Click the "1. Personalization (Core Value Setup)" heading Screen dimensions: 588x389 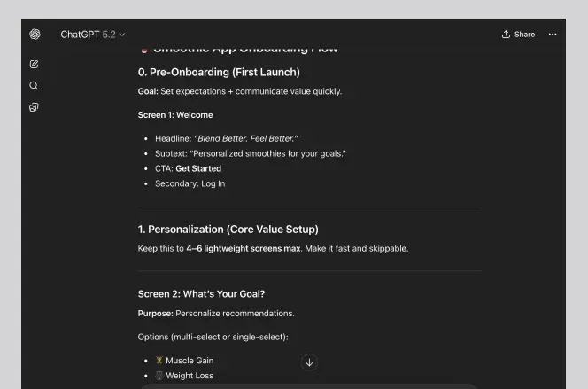(228, 230)
